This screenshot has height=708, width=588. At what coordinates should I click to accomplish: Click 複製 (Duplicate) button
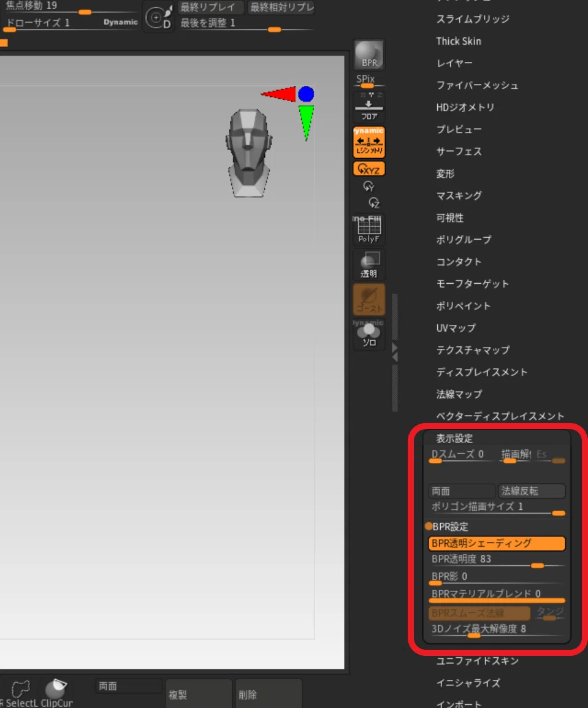tap(199, 695)
